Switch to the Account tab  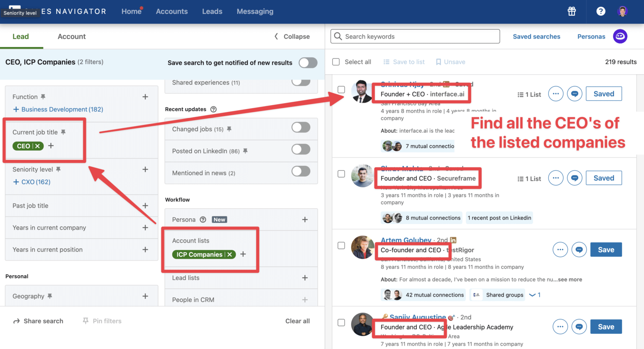click(x=71, y=36)
